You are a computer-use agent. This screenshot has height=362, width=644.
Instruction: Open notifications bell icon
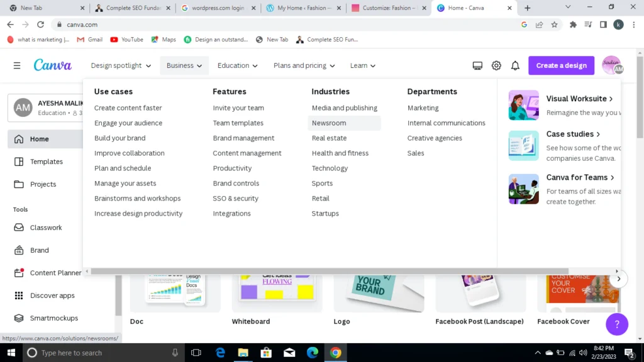pos(515,65)
